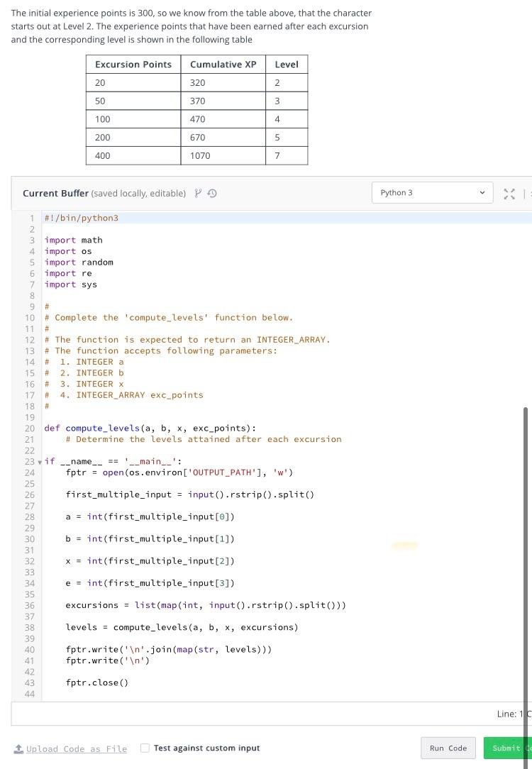The width and height of the screenshot is (532, 769).
Task: Click the 'def compute_levels' line in editor
Action: tap(150, 428)
